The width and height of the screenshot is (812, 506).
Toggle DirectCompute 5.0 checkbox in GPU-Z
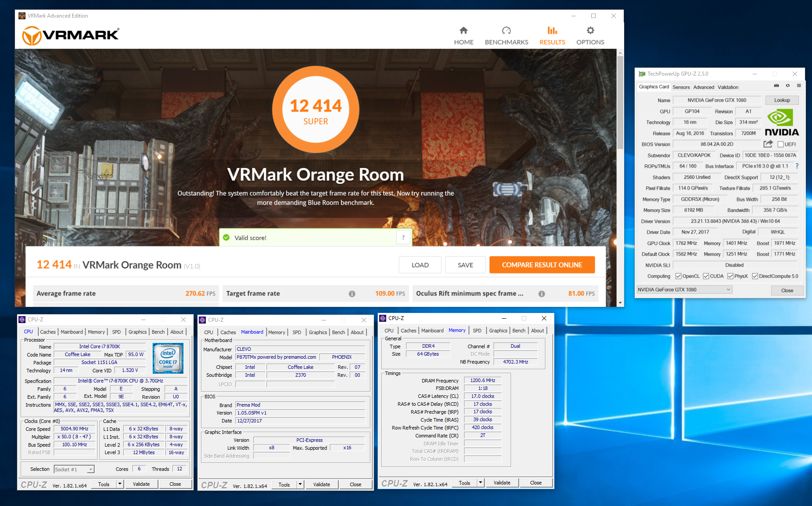[755, 276]
